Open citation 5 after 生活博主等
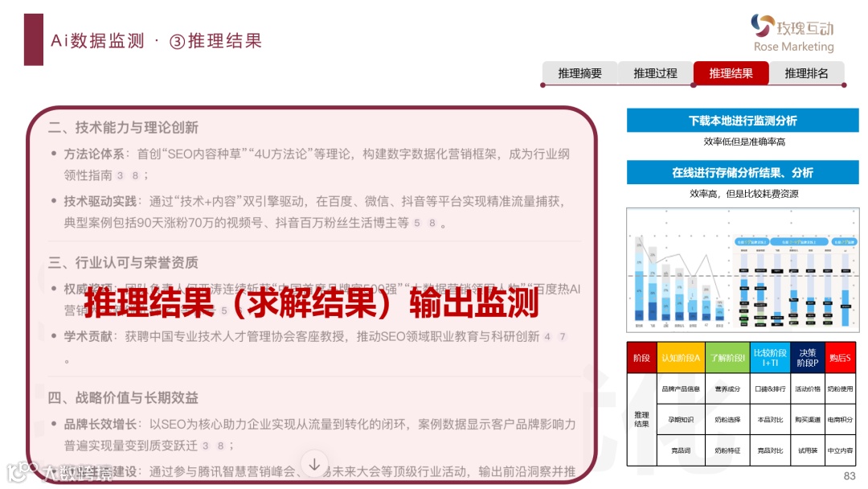The height and width of the screenshot is (489, 868). pyautogui.click(x=417, y=223)
